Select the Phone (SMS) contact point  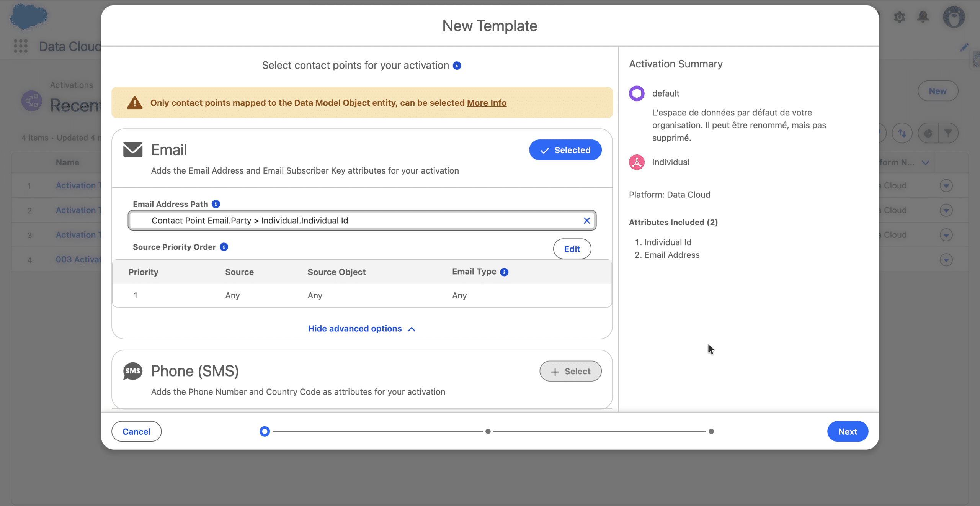click(570, 371)
